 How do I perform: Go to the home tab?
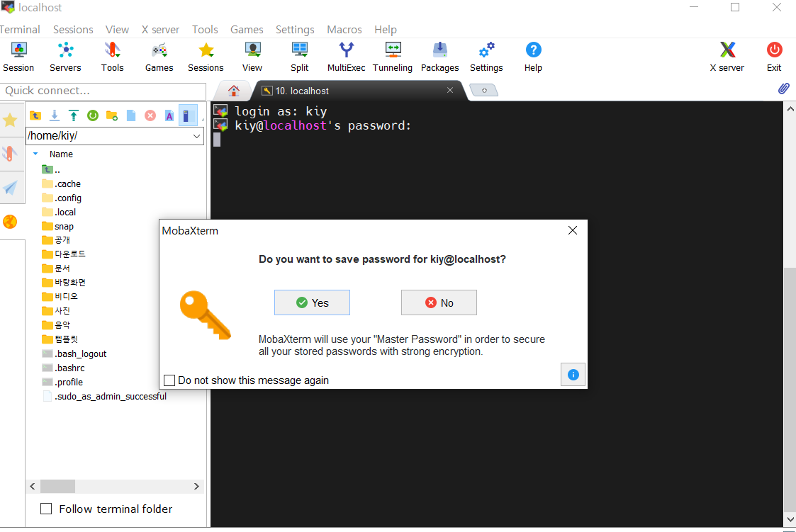tap(233, 91)
